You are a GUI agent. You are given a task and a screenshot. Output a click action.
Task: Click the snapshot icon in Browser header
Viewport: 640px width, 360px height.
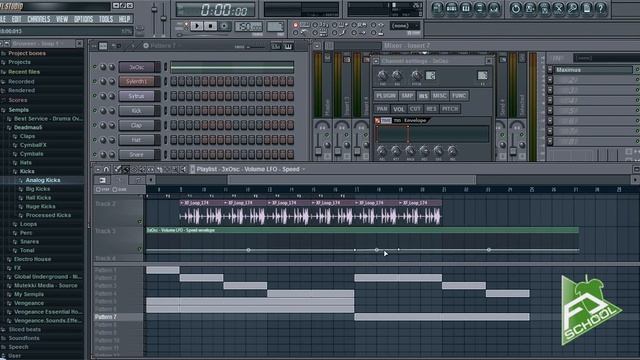[7, 43]
